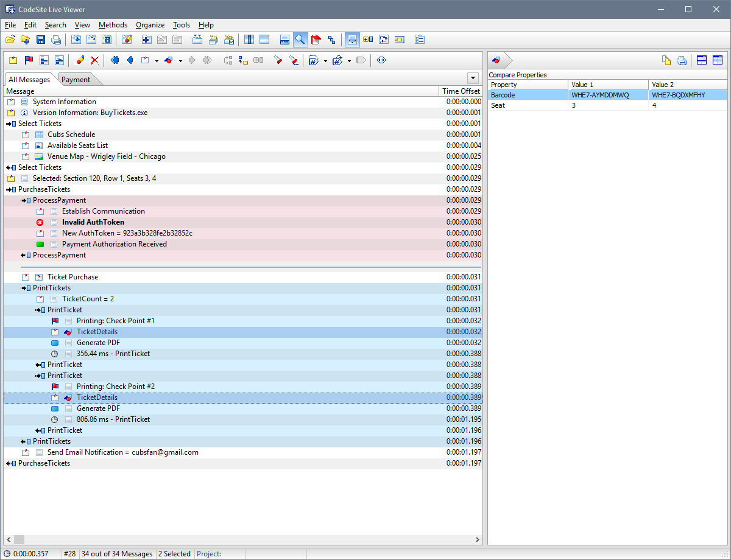Viewport: 731px width, 560px height.
Task: Select the red delete X icon
Action: 94,60
